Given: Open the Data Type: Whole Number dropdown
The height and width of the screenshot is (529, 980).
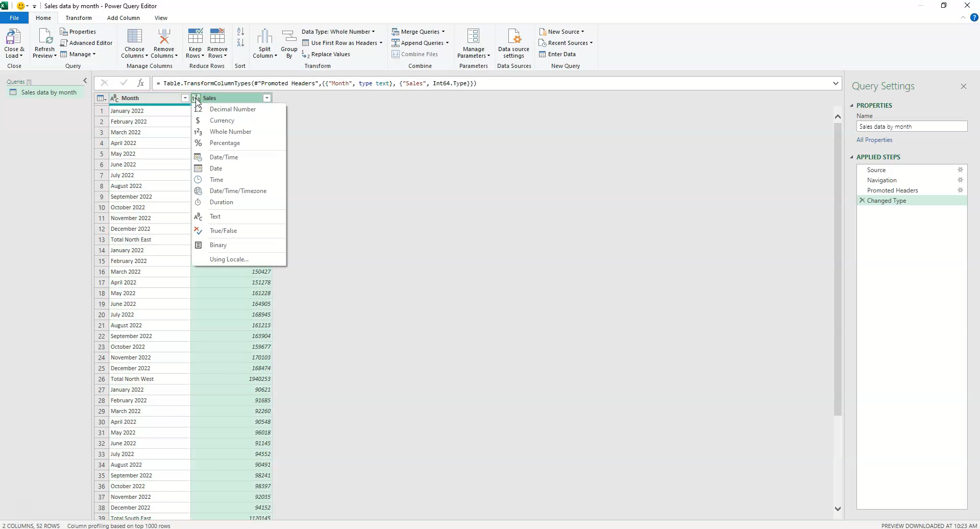Looking at the screenshot, I should click(x=338, y=31).
